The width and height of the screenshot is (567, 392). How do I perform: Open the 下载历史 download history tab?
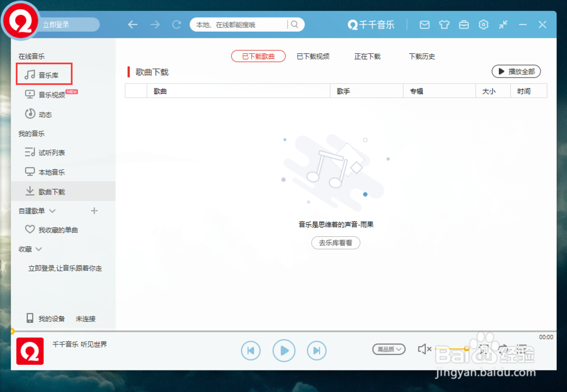point(422,56)
